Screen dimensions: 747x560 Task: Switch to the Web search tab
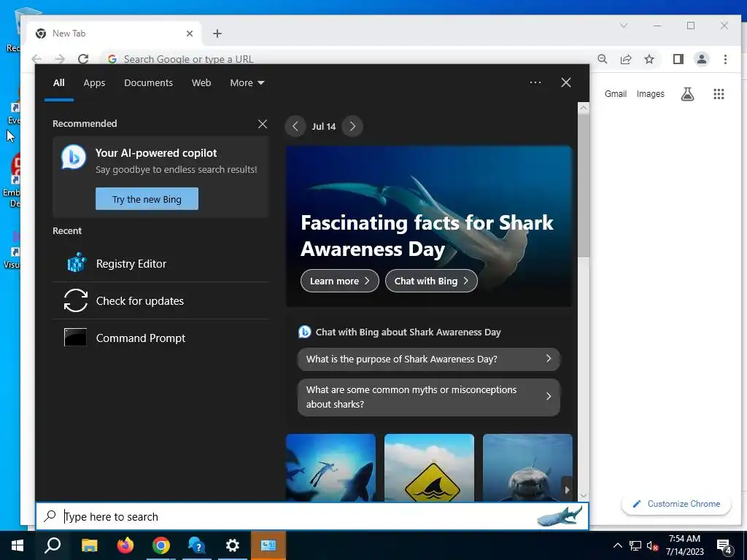click(x=201, y=83)
